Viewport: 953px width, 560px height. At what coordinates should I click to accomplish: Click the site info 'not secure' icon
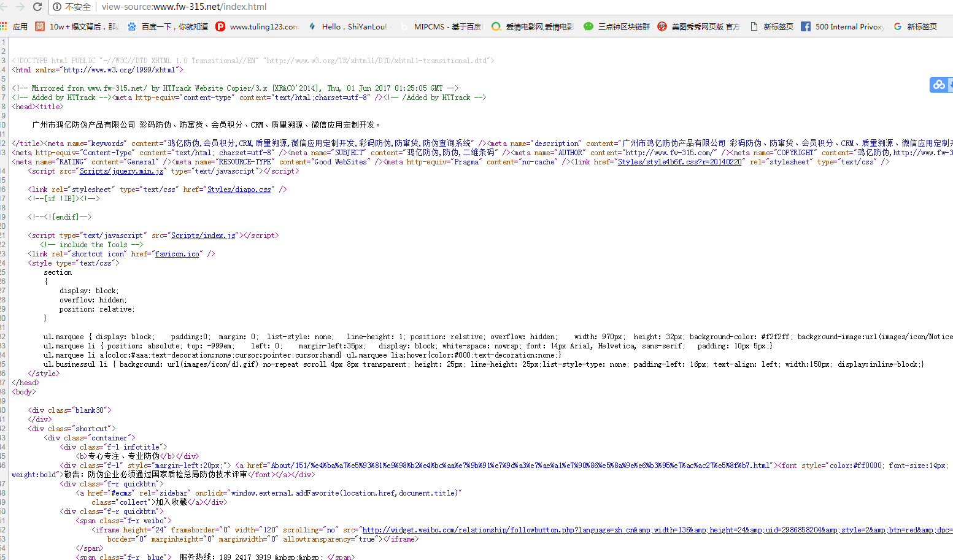[x=57, y=7]
